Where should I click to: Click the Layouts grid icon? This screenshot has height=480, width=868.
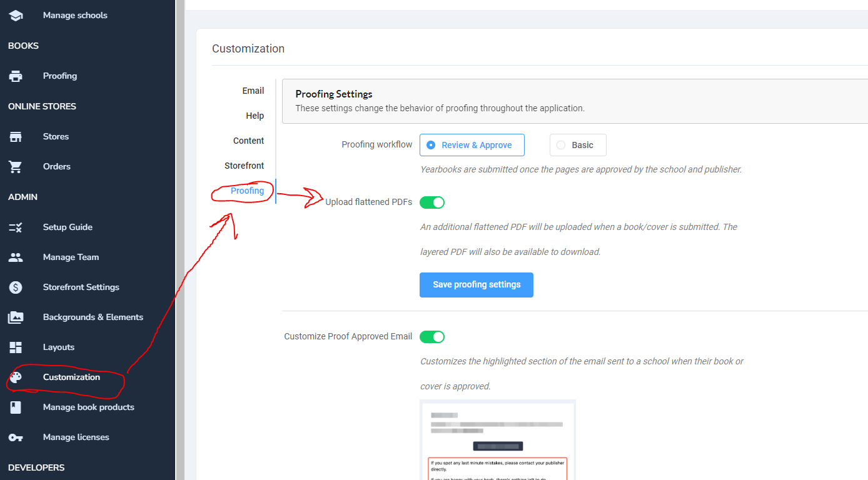(16, 347)
